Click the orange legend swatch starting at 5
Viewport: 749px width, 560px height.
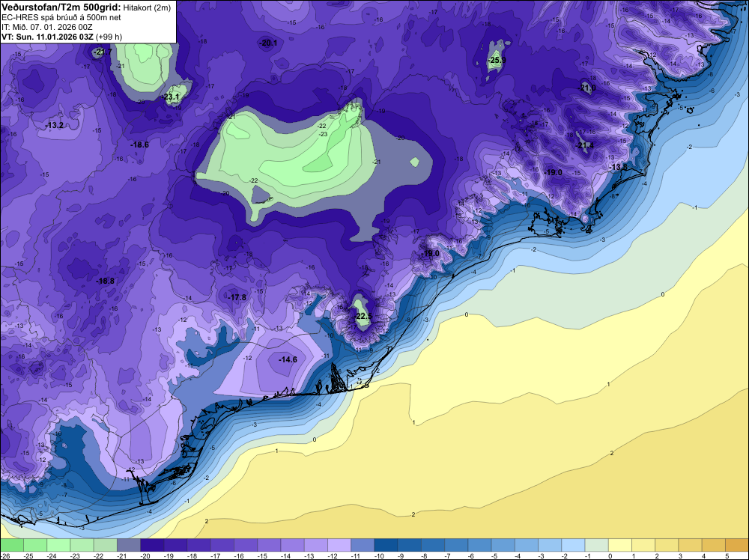click(x=737, y=545)
